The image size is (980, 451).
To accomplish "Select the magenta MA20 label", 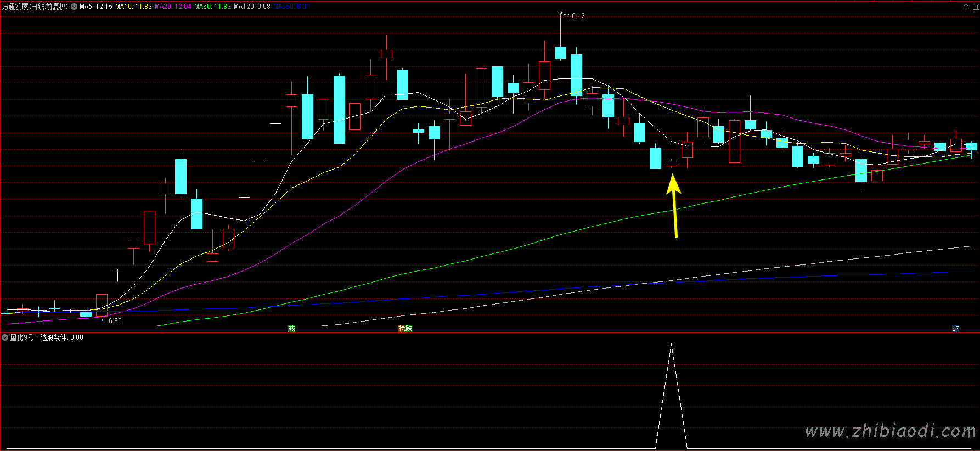I will pyautogui.click(x=173, y=7).
